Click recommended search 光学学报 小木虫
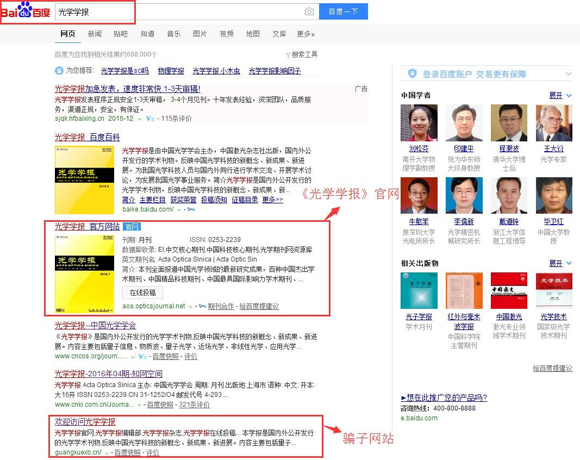Viewport: 580px width, 460px height. (x=216, y=71)
